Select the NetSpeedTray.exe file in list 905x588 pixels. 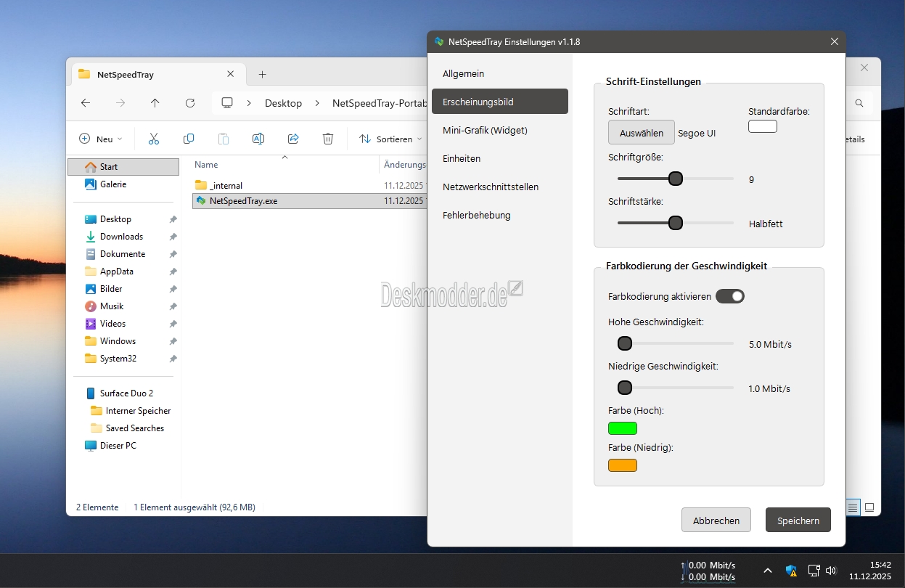tap(243, 201)
